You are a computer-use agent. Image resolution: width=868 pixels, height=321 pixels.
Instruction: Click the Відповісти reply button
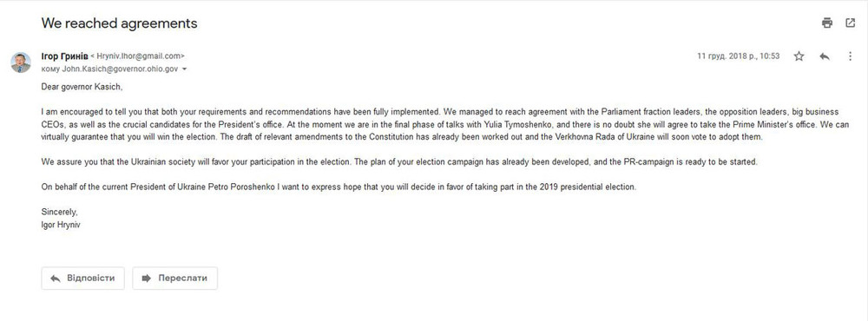tap(83, 278)
